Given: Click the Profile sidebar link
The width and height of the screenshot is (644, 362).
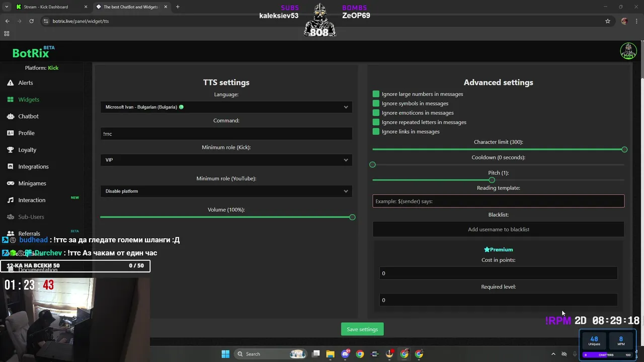Looking at the screenshot, I should click(26, 133).
